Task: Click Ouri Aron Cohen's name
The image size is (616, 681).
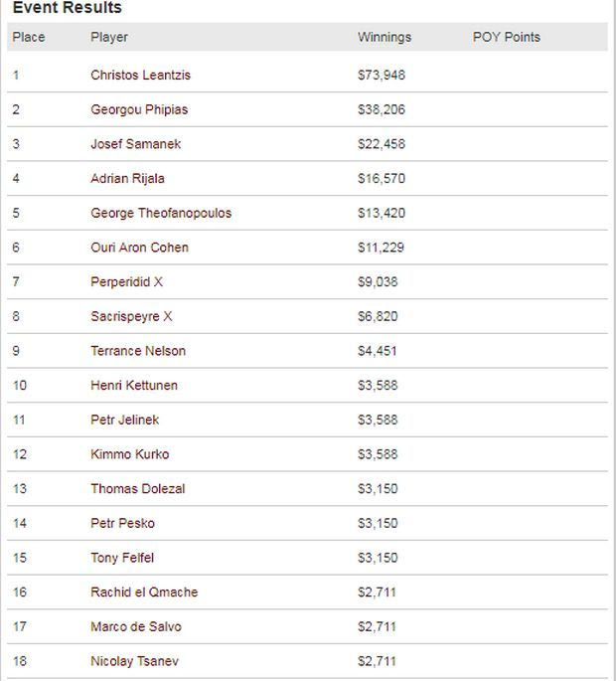Action: [139, 248]
